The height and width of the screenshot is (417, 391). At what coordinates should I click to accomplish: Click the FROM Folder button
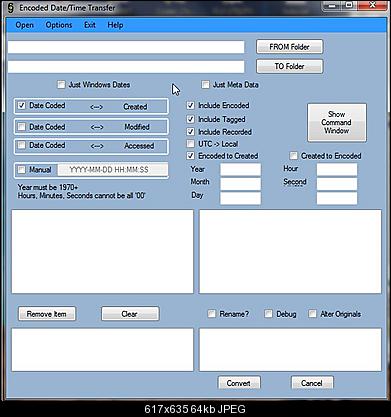[x=289, y=47]
